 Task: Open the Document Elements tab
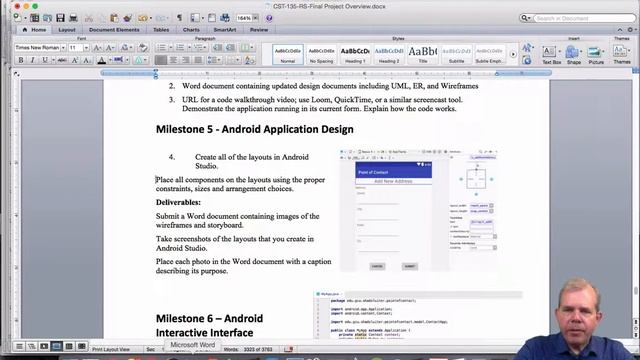pyautogui.click(x=114, y=30)
